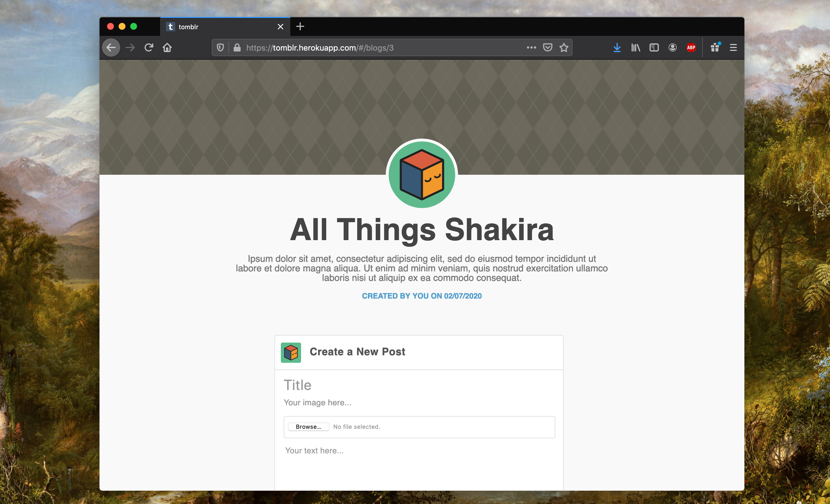
Task: Open a new tab with plus button
Action: click(x=300, y=26)
